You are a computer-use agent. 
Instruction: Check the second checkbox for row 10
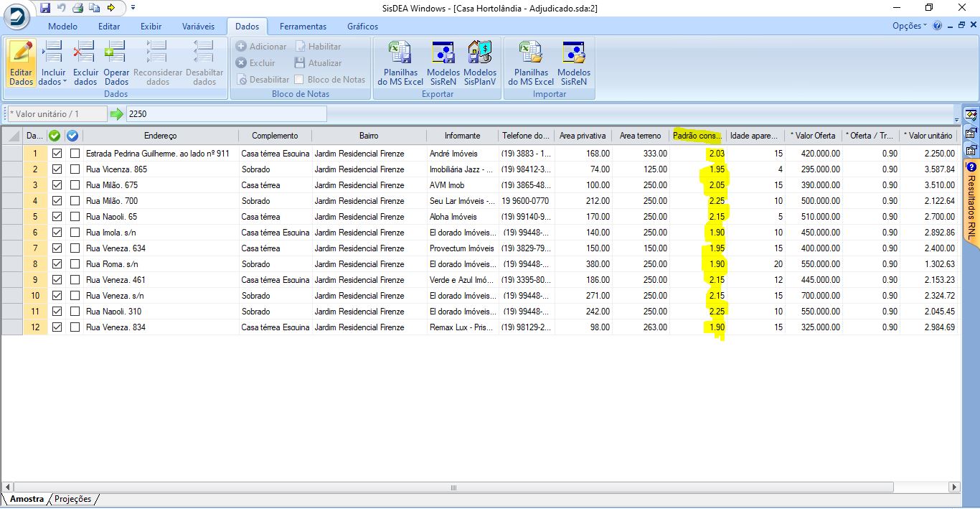tap(75, 295)
